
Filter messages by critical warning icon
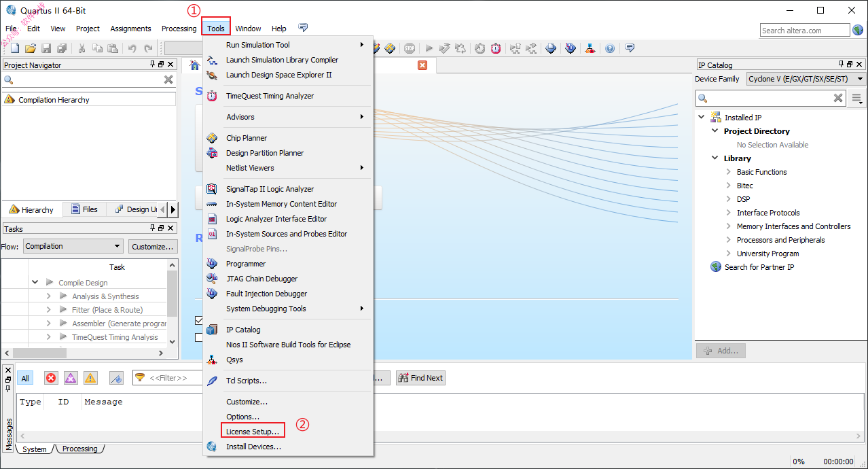[71, 378]
